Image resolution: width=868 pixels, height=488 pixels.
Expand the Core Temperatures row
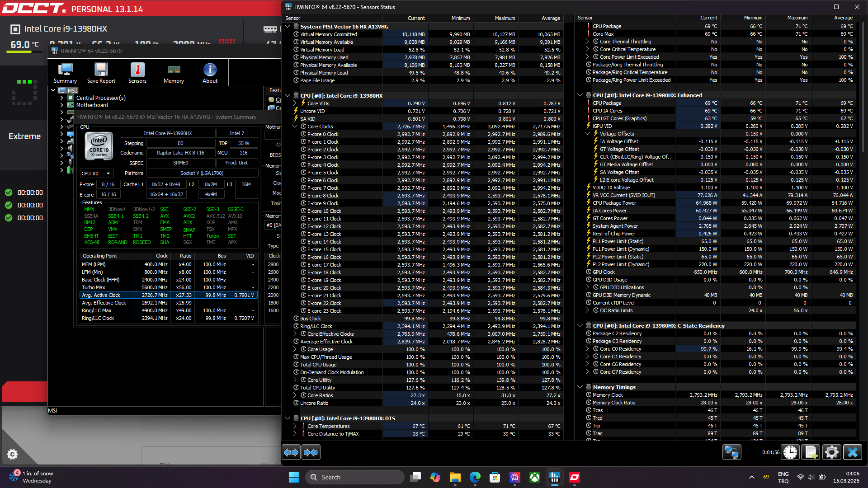[x=295, y=426]
